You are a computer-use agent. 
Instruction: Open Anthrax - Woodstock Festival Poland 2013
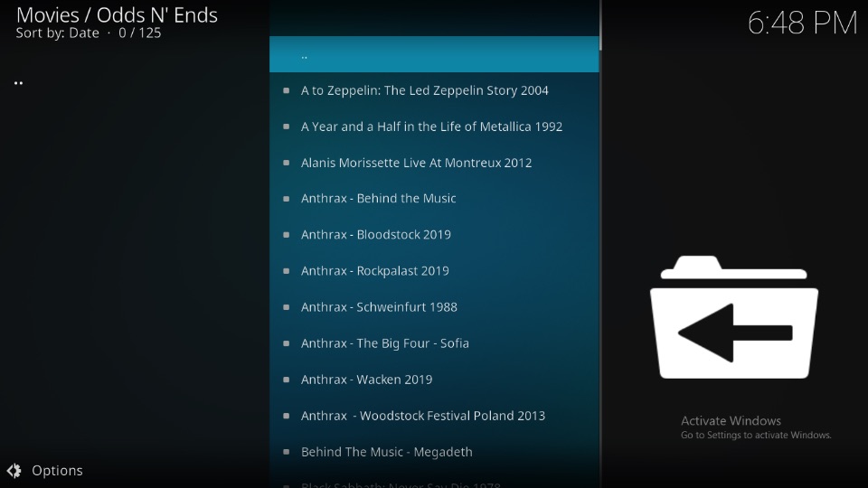point(434,416)
